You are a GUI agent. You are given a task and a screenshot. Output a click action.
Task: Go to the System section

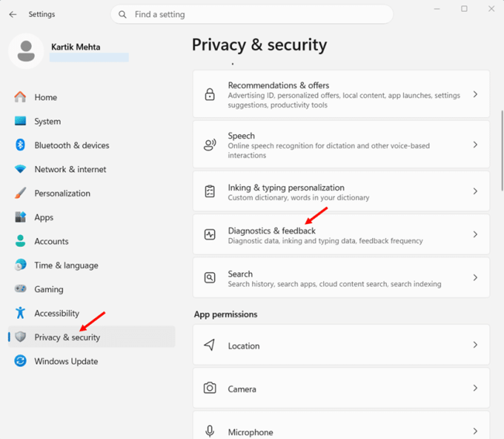pyautogui.click(x=47, y=121)
